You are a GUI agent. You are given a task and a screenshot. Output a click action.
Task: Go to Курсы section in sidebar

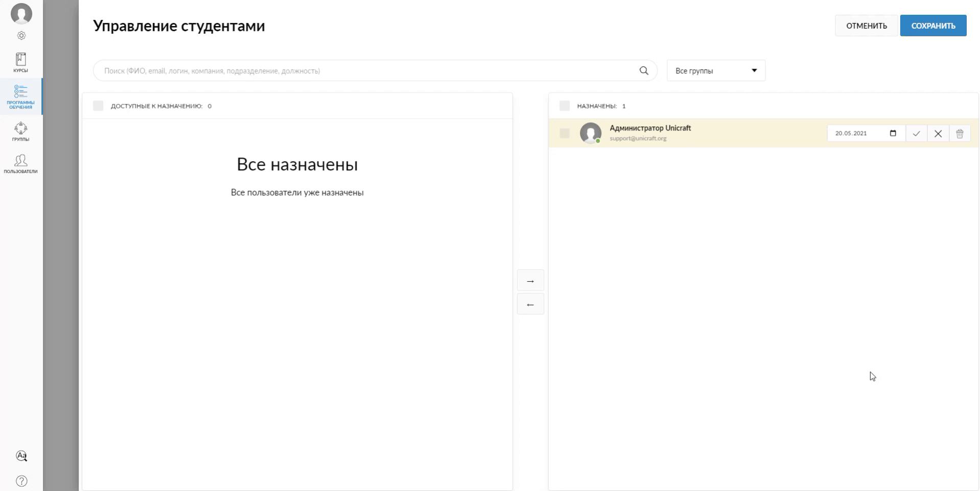point(21,62)
